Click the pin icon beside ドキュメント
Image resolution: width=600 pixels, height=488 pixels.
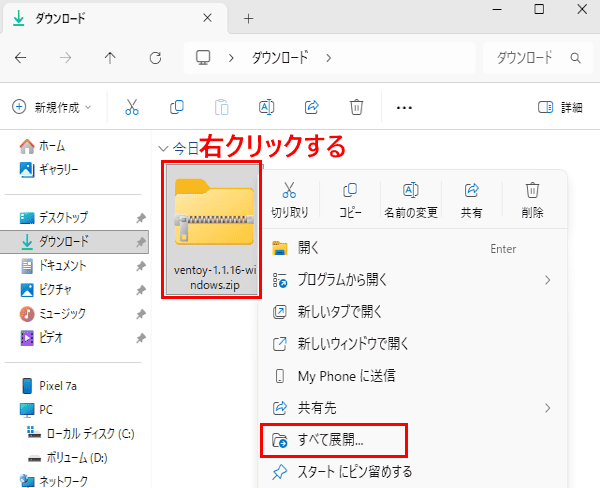point(141,266)
